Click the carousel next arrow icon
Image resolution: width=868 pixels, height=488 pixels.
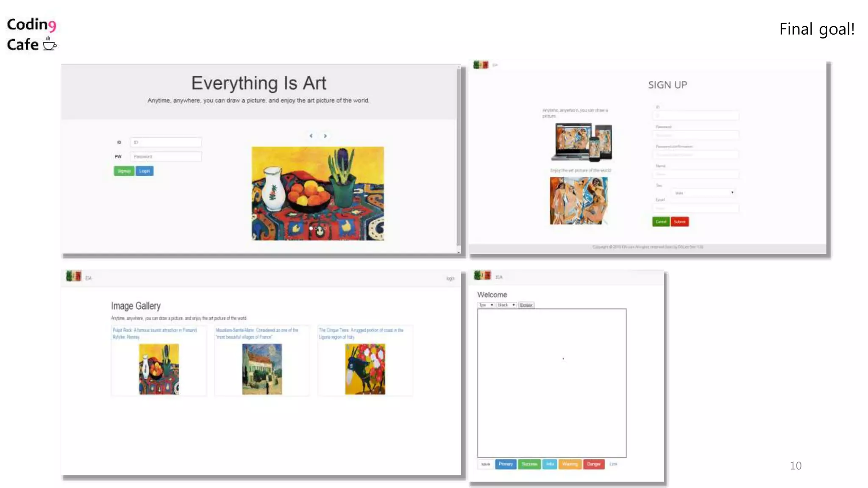tap(325, 136)
